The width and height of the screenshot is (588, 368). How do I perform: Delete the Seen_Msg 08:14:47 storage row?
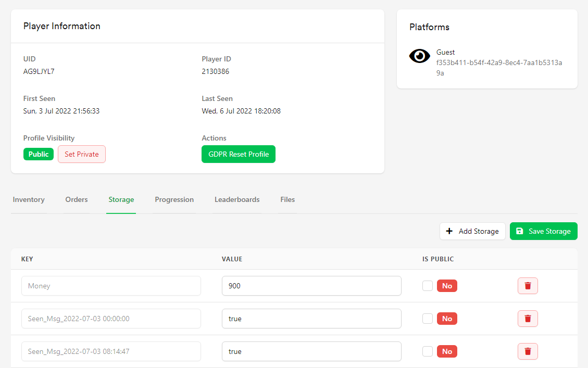coord(528,351)
